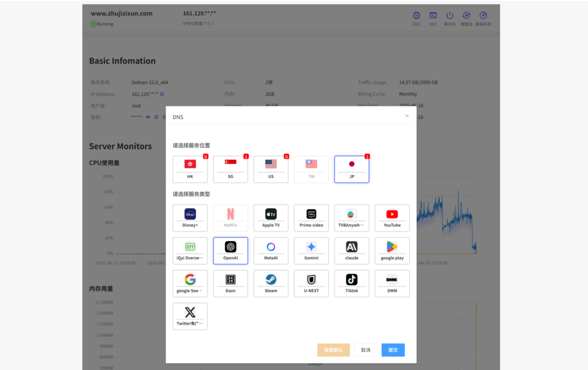Image resolution: width=588 pixels, height=370 pixels.
Task: Select the Tiktok service tile
Action: click(352, 284)
